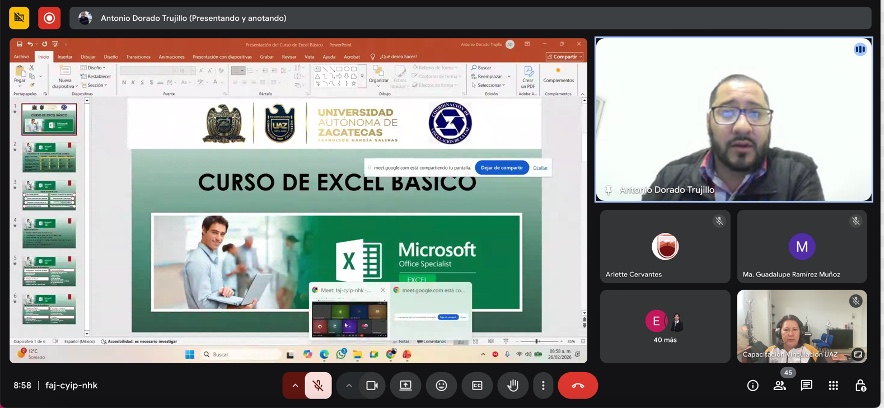Raise hand in the meeting
Image resolution: width=884 pixels, height=408 pixels.
coord(512,385)
